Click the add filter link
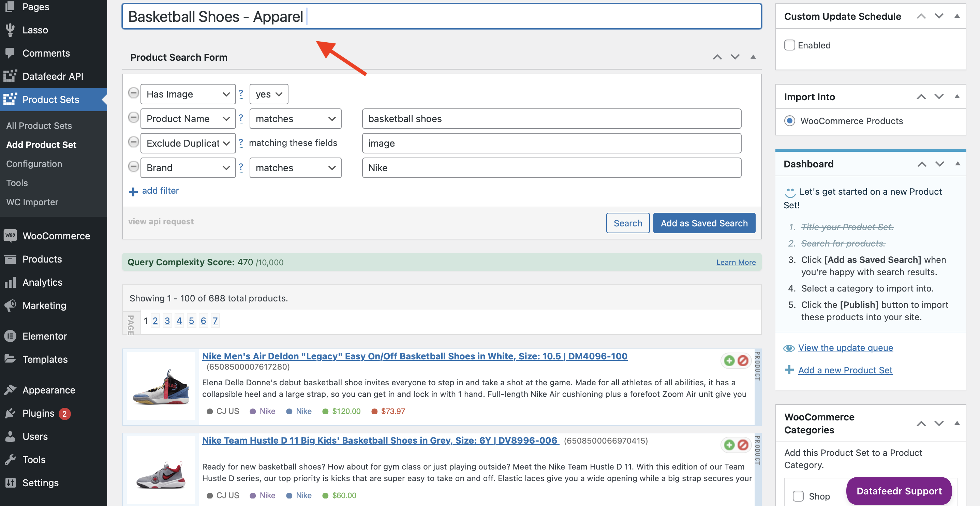980x506 pixels. (x=160, y=191)
